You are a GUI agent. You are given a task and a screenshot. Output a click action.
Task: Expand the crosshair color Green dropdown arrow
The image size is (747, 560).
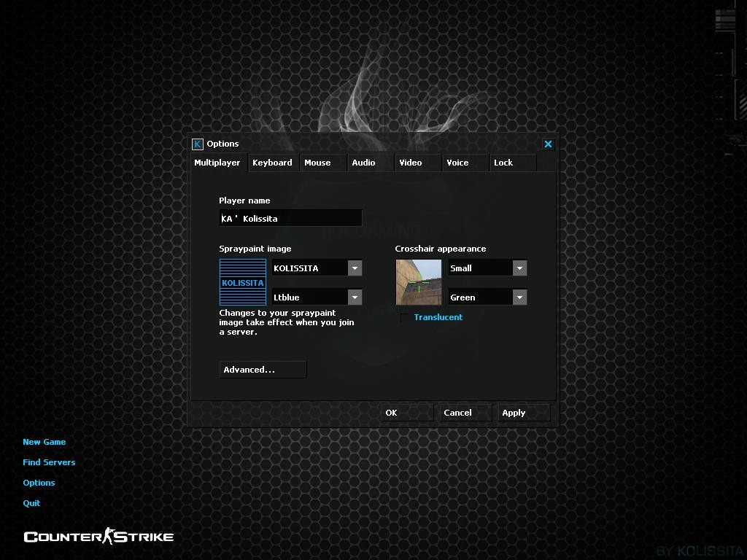click(519, 297)
